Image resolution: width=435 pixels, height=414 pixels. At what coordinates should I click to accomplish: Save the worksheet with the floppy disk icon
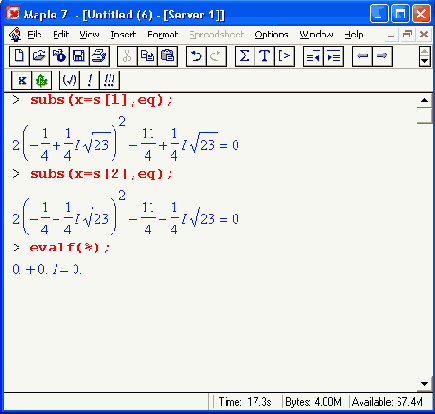(x=79, y=56)
